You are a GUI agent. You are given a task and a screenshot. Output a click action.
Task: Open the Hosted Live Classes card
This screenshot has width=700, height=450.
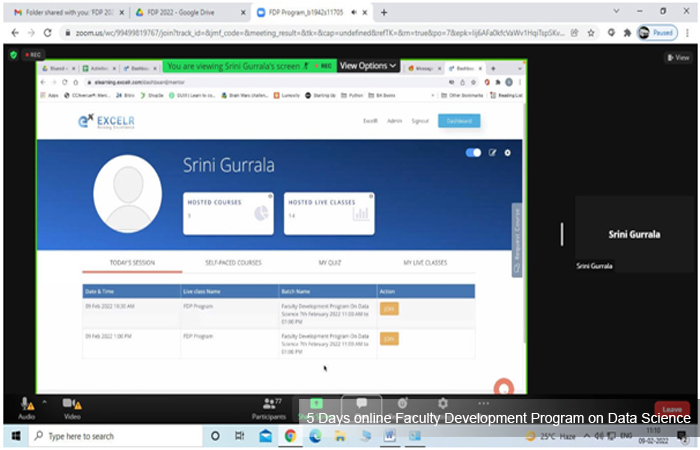coord(329,213)
